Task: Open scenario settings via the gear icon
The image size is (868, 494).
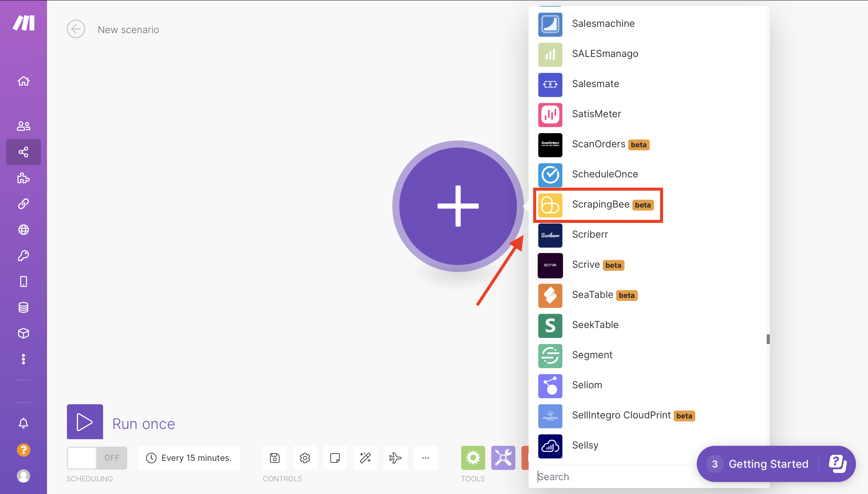Action: [x=304, y=458]
